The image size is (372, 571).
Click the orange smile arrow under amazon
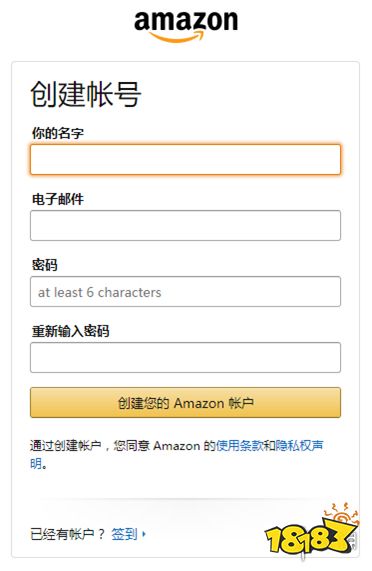click(176, 36)
